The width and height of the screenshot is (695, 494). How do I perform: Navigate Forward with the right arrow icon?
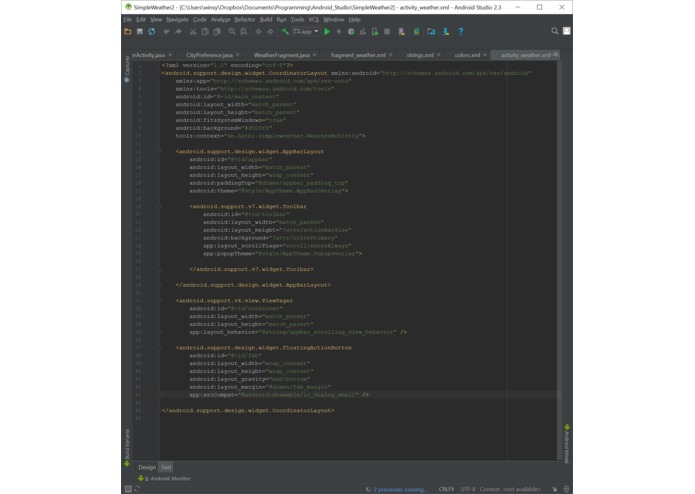pyautogui.click(x=270, y=31)
